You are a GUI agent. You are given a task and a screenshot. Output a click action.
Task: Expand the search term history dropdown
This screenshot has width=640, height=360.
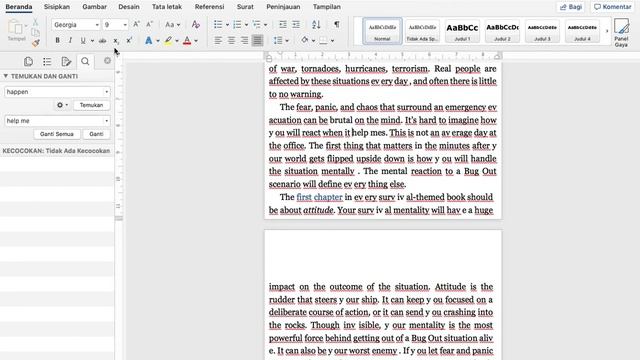[x=107, y=92]
